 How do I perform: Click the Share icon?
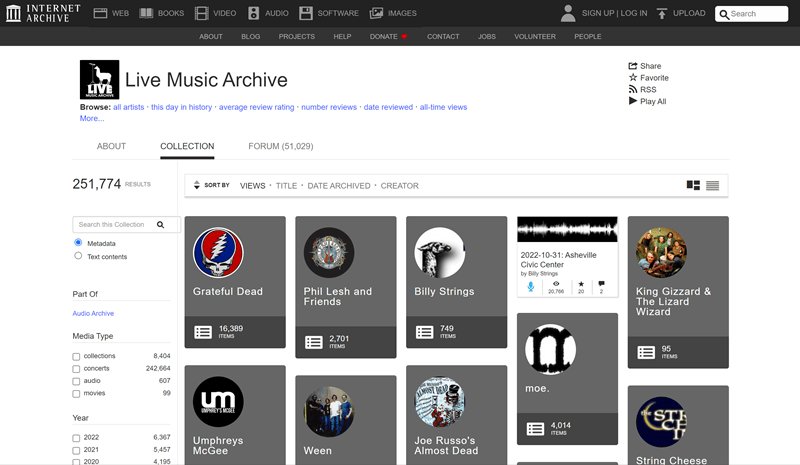coord(633,66)
